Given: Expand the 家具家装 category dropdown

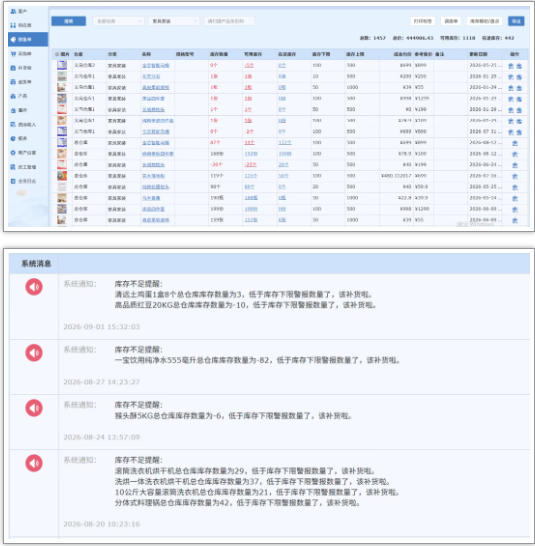Looking at the screenshot, I should click(x=174, y=21).
